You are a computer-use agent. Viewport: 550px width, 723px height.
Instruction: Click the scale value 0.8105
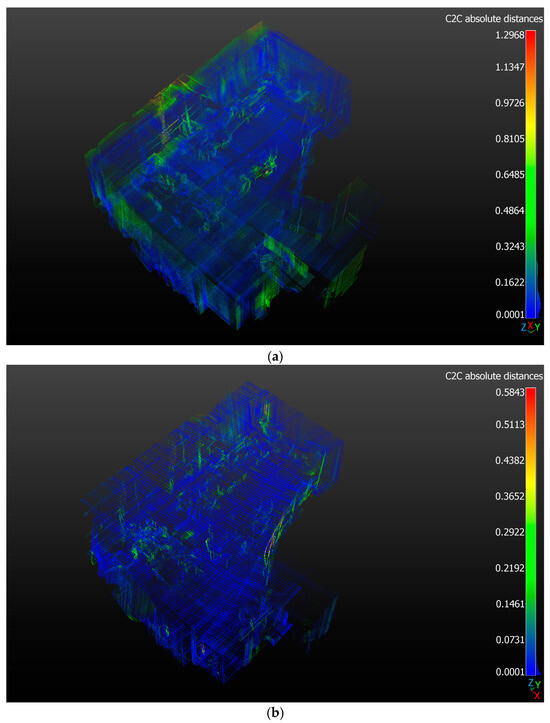[x=510, y=139]
